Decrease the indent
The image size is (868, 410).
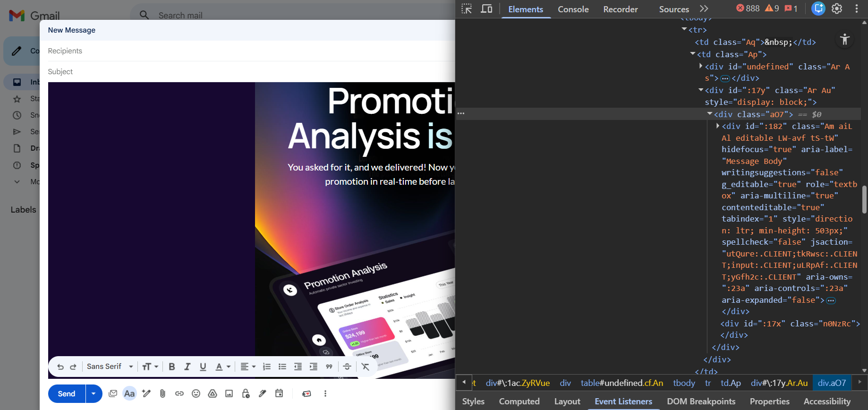[298, 367]
